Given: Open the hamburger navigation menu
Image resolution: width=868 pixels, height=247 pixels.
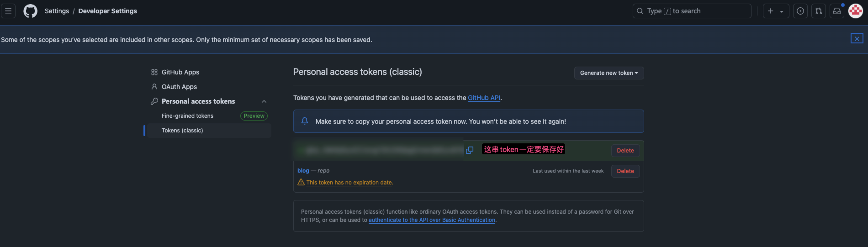Looking at the screenshot, I should (8, 11).
